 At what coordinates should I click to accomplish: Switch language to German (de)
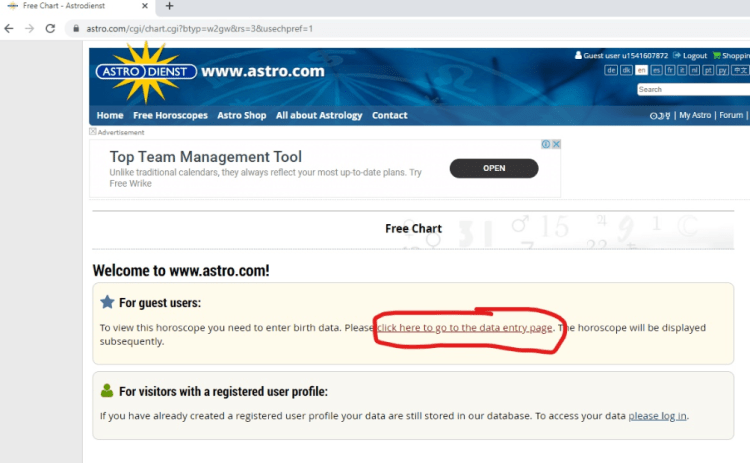[x=611, y=70]
